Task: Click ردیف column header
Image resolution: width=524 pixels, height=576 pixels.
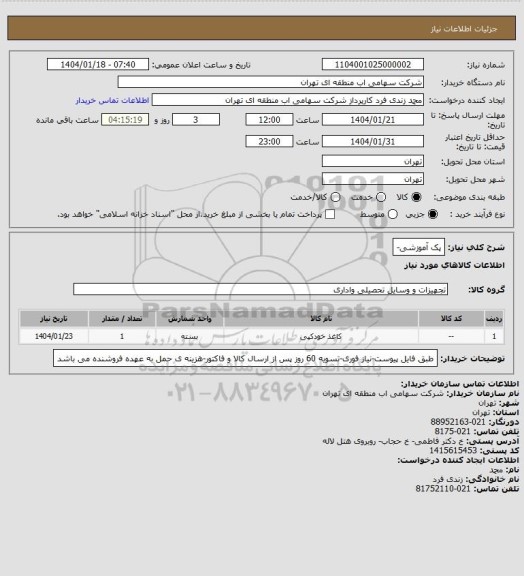Action: pos(494,318)
